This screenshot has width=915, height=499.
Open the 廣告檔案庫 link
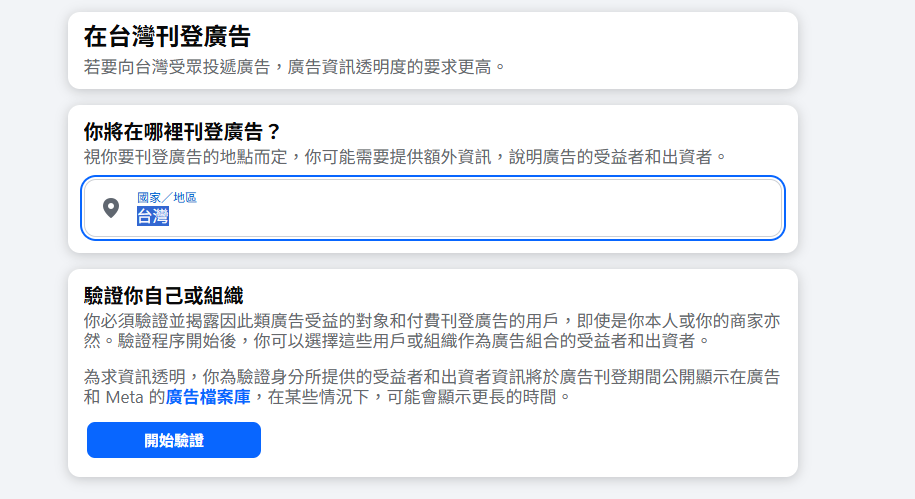pos(210,397)
